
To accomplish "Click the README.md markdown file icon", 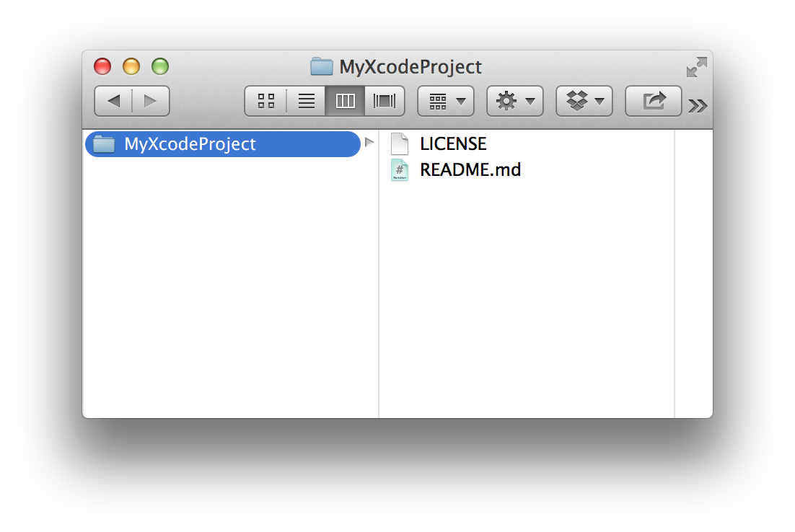I will pyautogui.click(x=400, y=169).
